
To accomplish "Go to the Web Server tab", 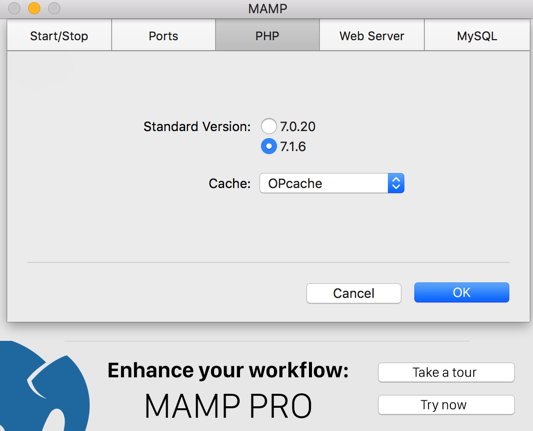I will pos(372,36).
